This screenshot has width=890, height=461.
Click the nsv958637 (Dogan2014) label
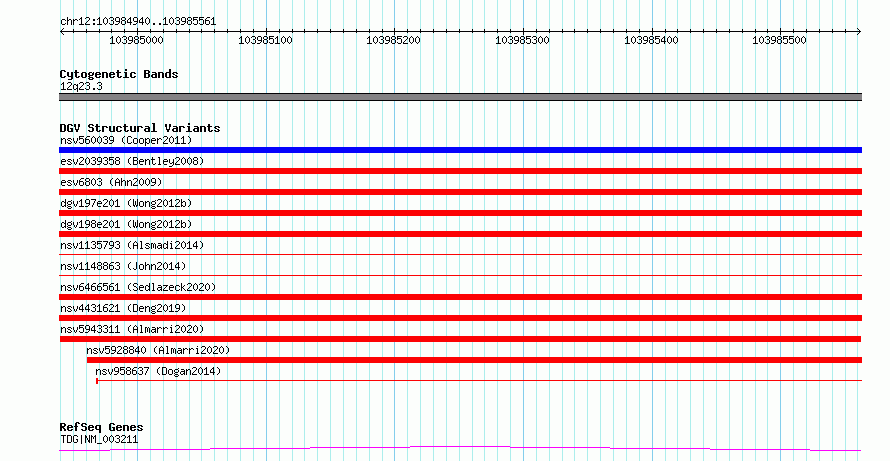click(x=158, y=371)
